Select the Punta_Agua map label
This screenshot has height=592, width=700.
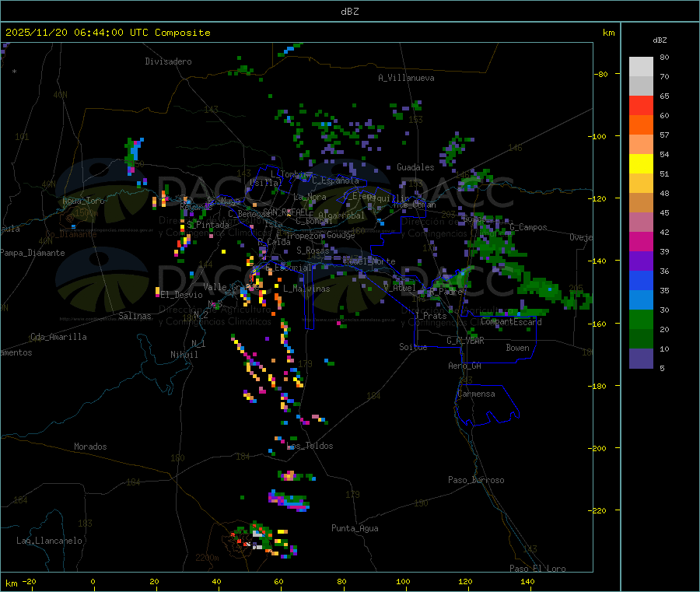(x=355, y=528)
